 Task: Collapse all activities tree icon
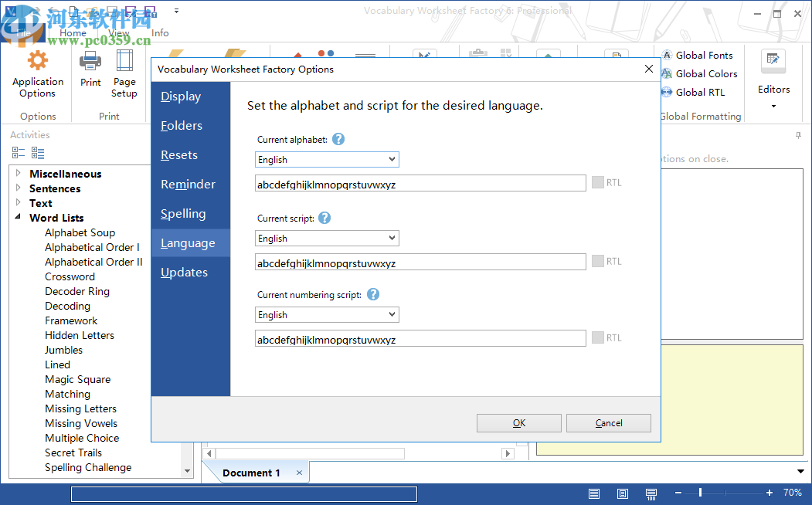pos(19,153)
